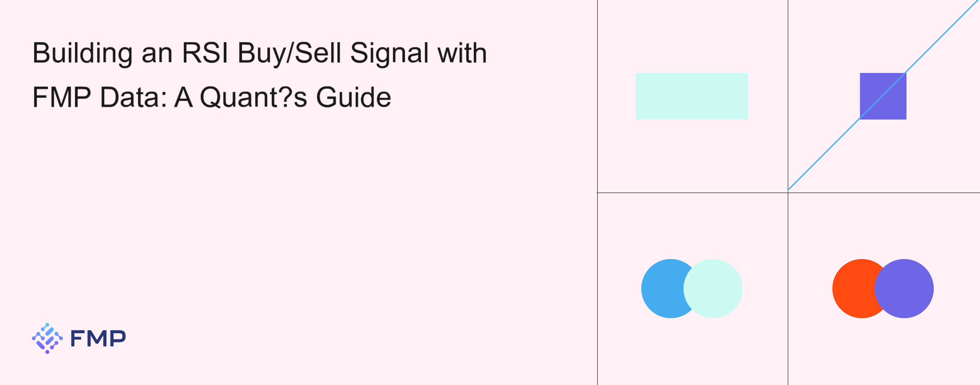Click the horizontal grid divider line
Viewport: 980px width, 385px height.
788,193
